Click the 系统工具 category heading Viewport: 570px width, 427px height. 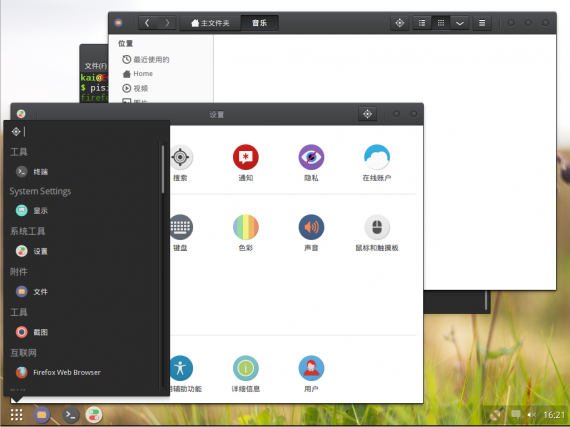click(28, 231)
